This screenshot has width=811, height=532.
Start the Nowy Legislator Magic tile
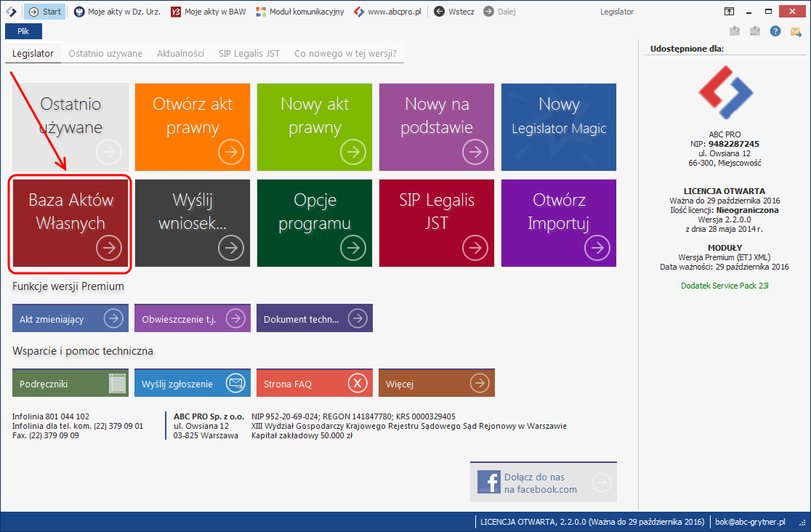tap(559, 126)
